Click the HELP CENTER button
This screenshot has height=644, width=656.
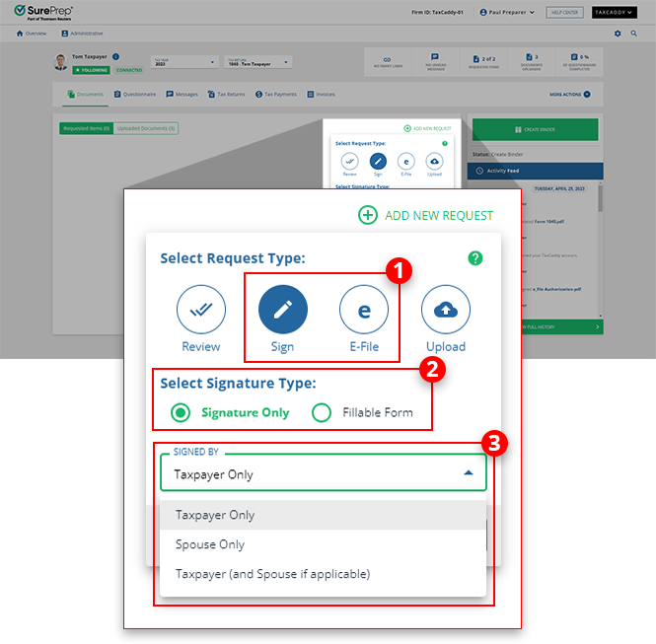(x=564, y=12)
